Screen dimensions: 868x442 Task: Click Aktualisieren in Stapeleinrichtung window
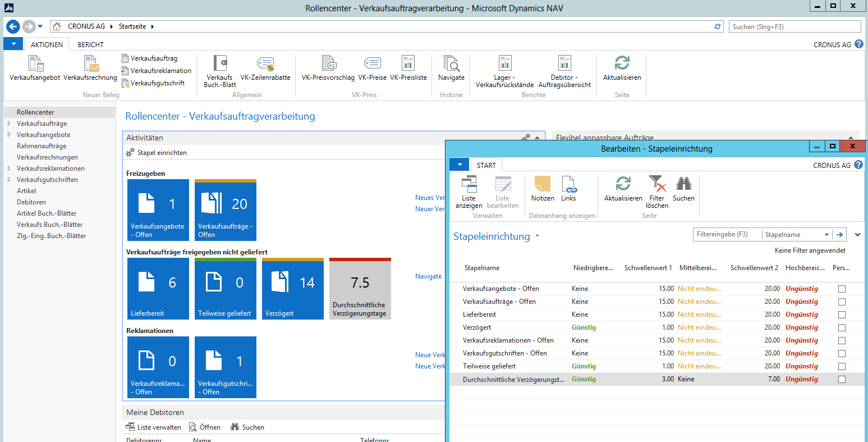623,189
